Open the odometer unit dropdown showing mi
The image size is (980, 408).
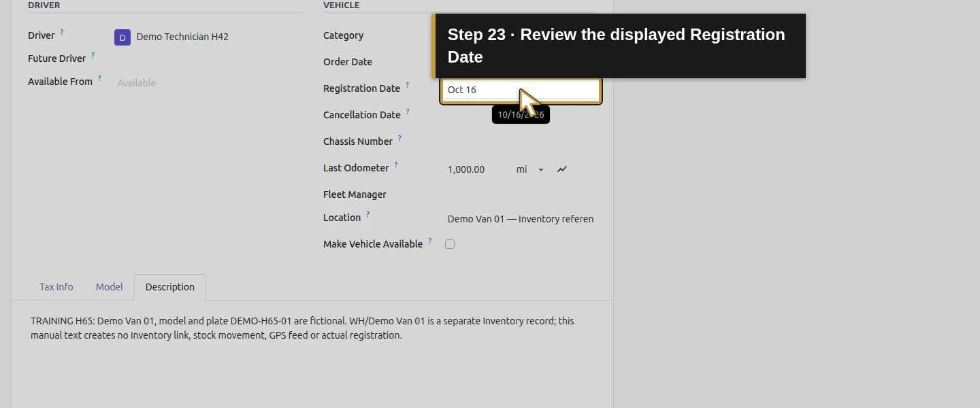(x=530, y=169)
